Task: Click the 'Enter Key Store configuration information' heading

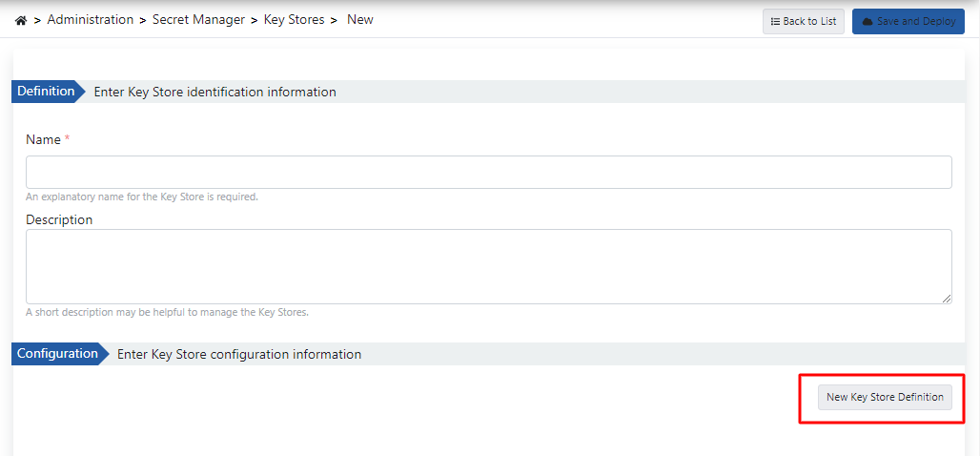Action: pos(239,355)
